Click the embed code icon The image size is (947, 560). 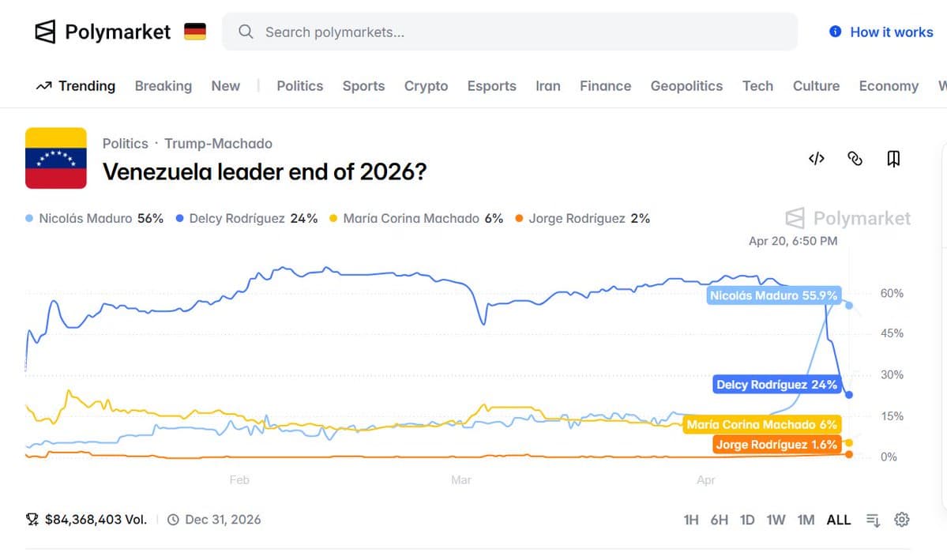(x=816, y=159)
